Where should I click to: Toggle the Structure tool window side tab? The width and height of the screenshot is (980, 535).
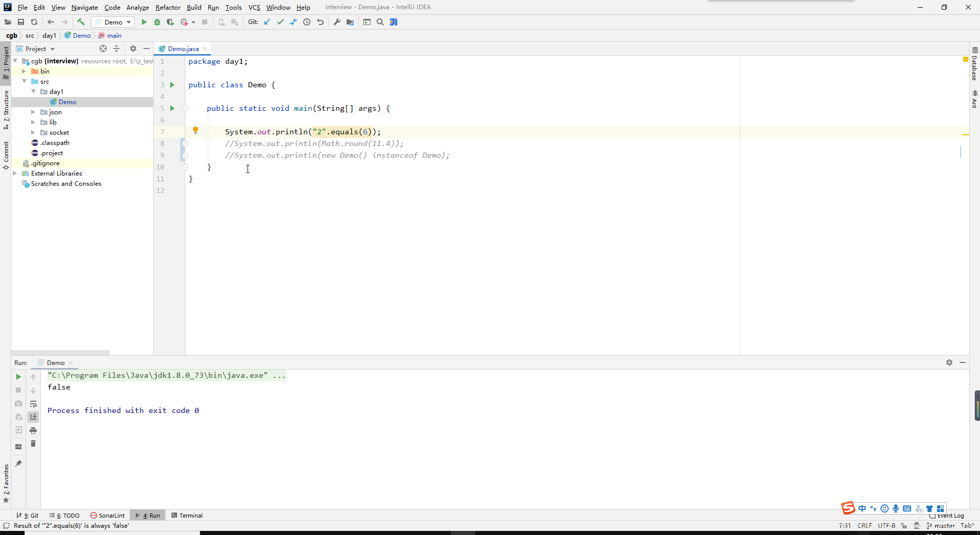tap(6, 110)
